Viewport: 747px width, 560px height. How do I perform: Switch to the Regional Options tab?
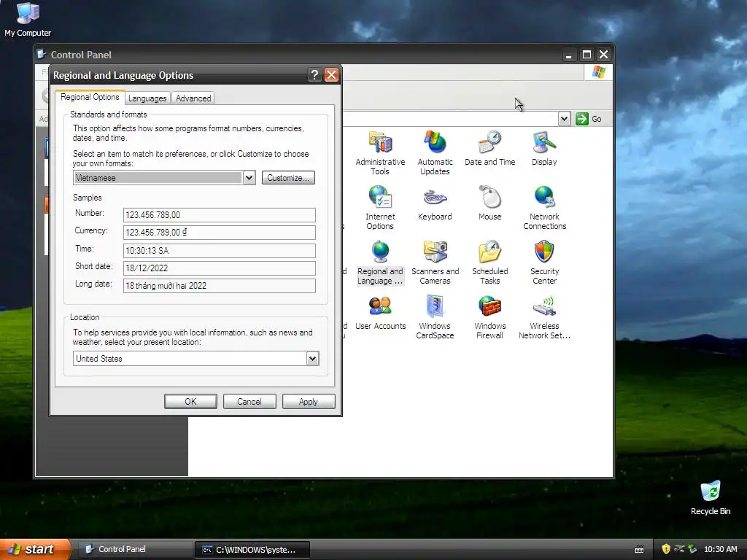pos(90,97)
